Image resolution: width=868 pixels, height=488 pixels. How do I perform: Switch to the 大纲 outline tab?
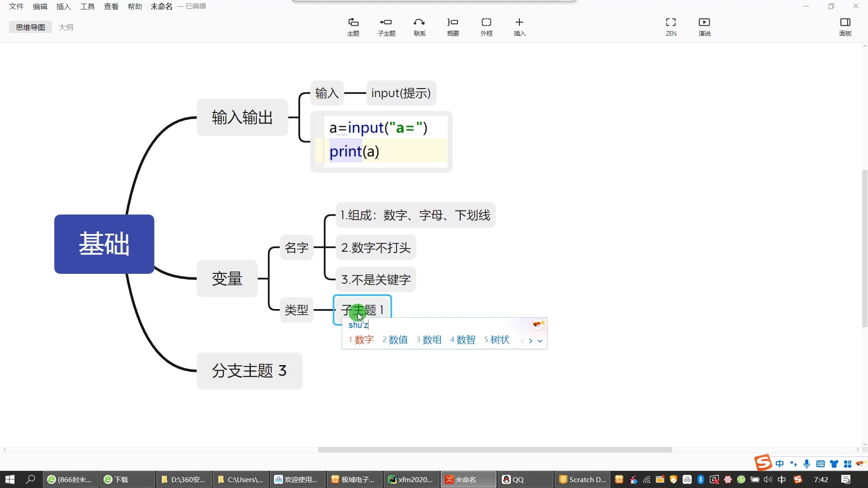click(66, 27)
